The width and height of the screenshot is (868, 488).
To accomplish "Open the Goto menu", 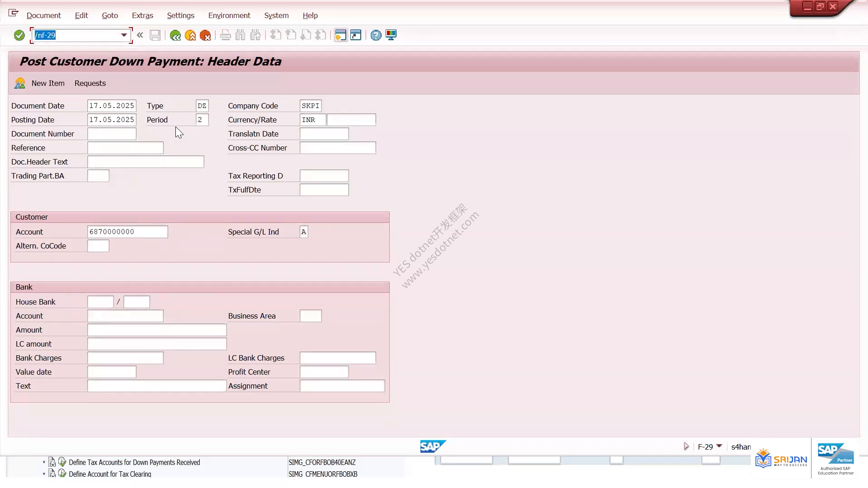I will 110,15.
